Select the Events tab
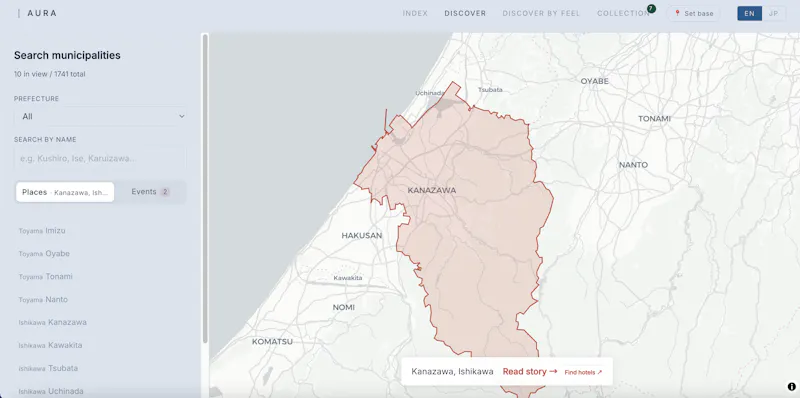 (150, 192)
